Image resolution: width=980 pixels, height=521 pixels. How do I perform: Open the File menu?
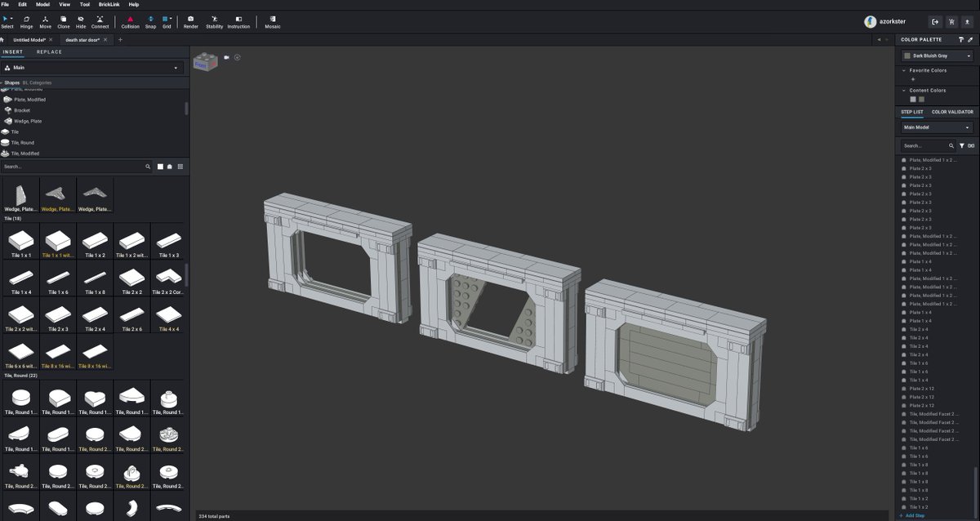6,4
